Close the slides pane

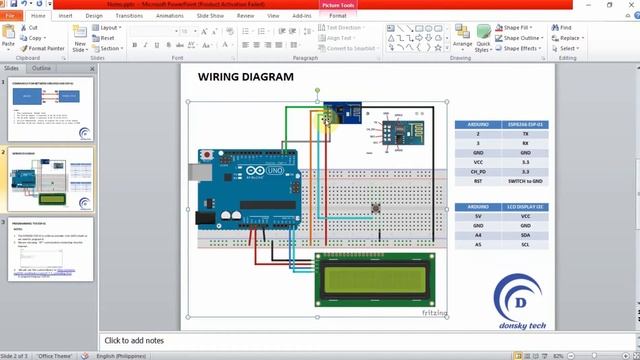(92, 69)
